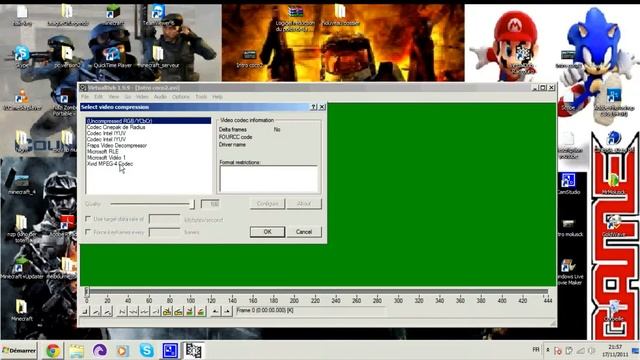Go to the previous keyframe
The image size is (640, 360).
[x=167, y=312]
